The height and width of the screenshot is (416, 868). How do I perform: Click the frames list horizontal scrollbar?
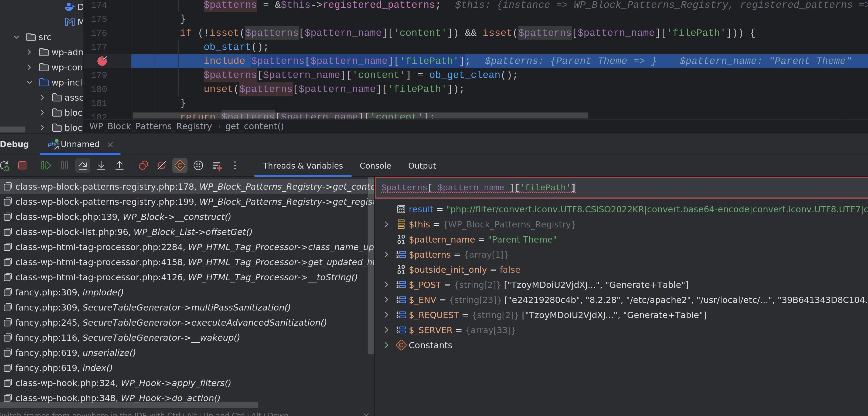(x=129, y=405)
